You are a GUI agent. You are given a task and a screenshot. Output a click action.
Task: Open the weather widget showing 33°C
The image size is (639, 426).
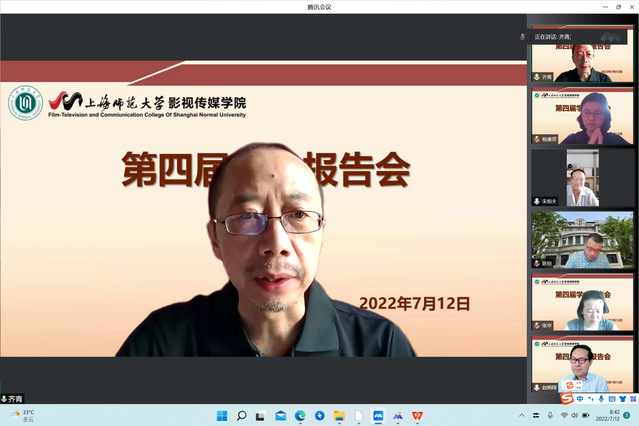point(21,415)
